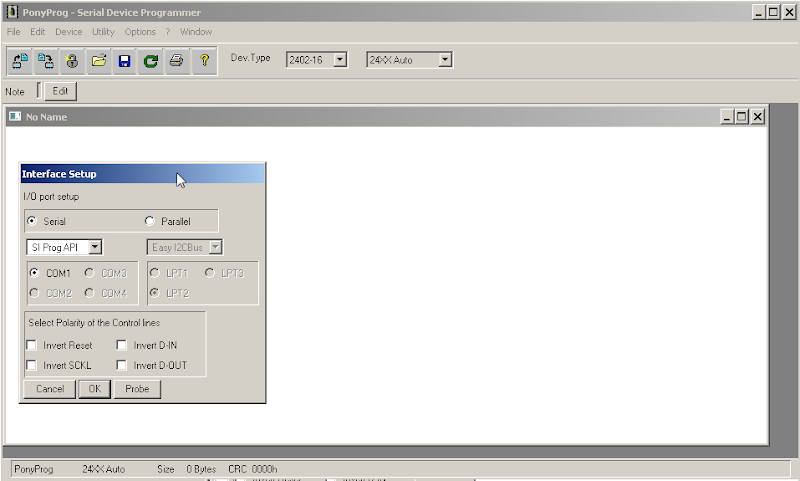Click the Note Edit button

(x=60, y=91)
